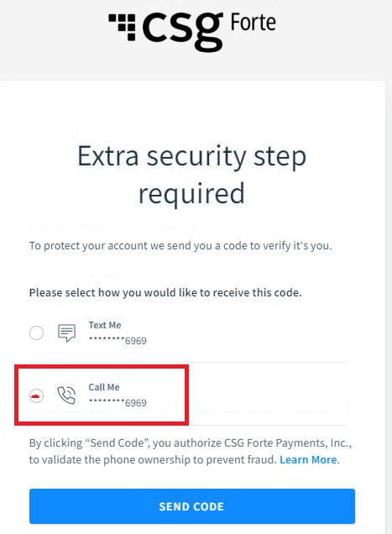Select the Text Me radio button

36,332
